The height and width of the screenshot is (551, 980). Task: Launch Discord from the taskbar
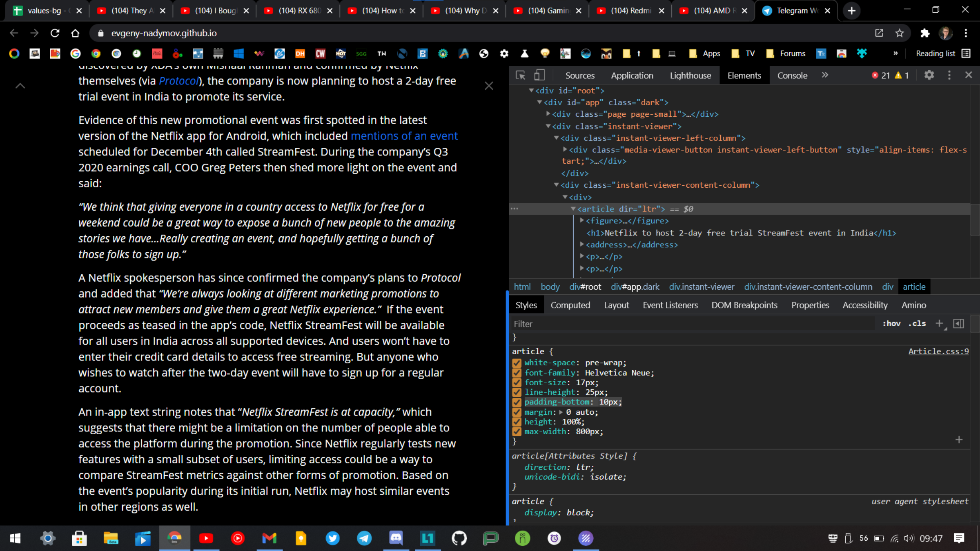(x=396, y=538)
